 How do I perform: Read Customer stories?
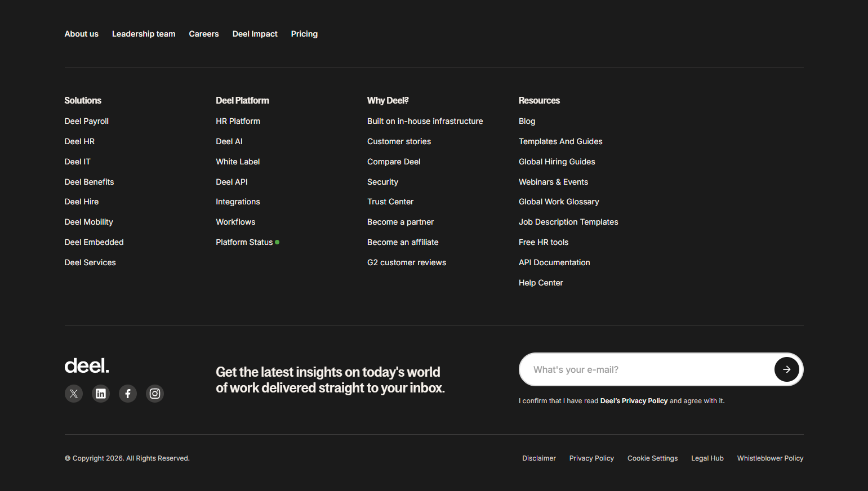tap(399, 141)
